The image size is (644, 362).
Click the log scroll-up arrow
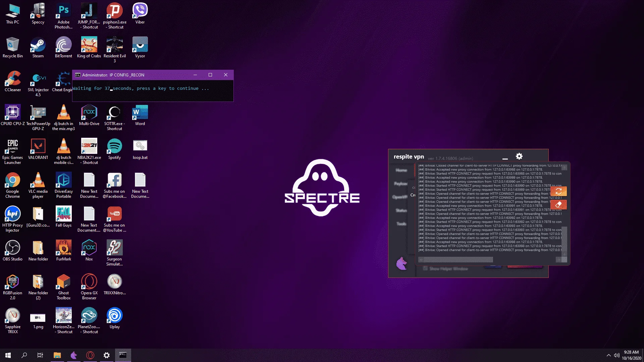565,167
